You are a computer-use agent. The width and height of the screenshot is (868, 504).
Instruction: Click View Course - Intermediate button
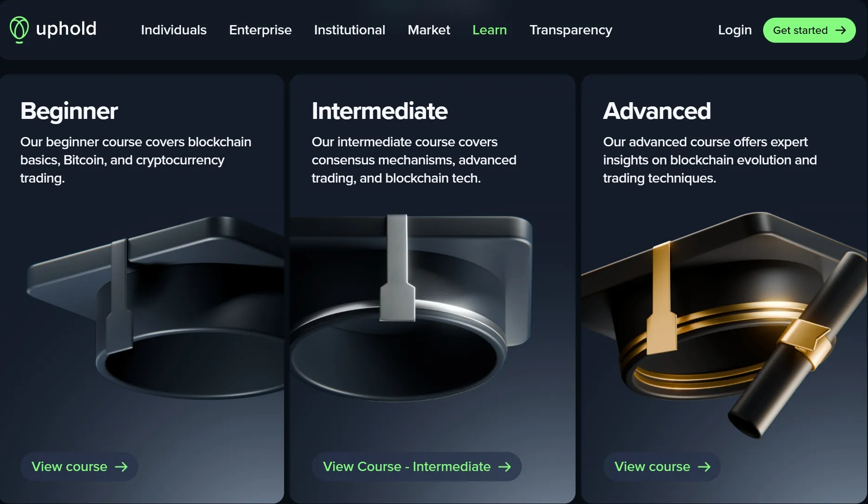[416, 467]
